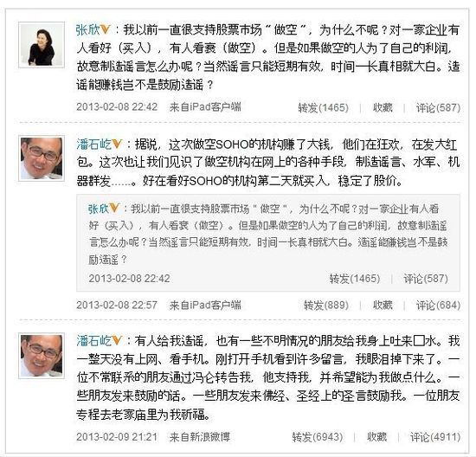This screenshot has height=457, width=476.
Task: Open 评论(684) on the second post
Action: pos(438,305)
